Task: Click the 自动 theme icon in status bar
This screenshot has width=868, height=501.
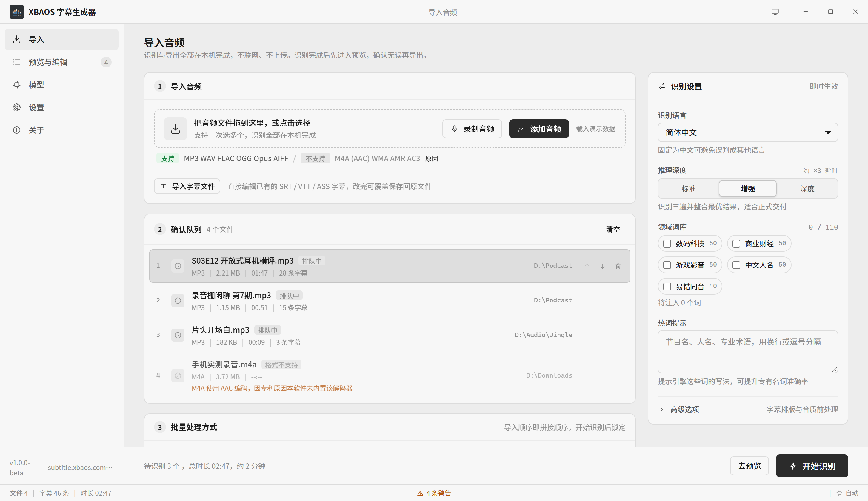Action: point(839,493)
